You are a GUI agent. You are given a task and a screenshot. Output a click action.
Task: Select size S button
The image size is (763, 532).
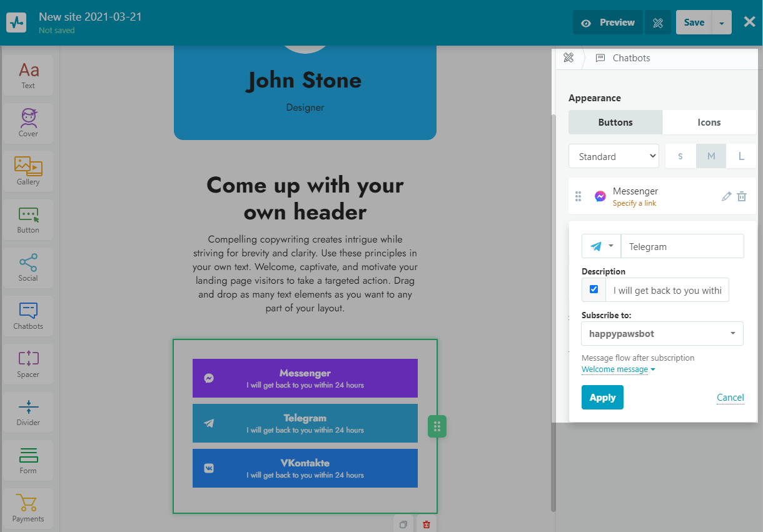(680, 156)
